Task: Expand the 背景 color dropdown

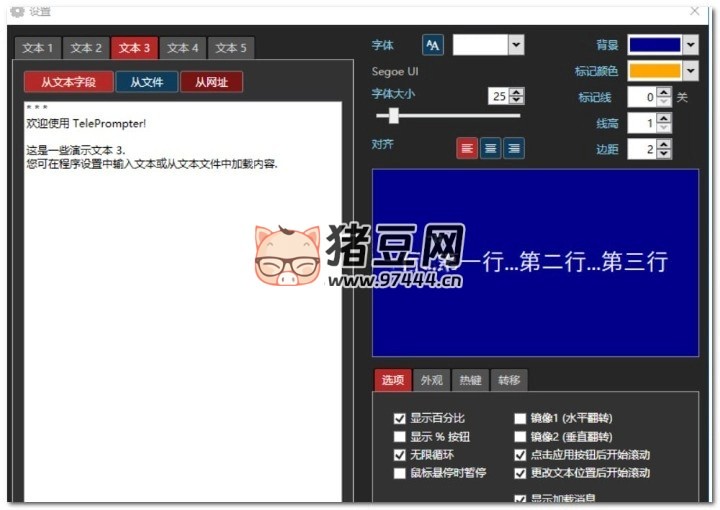Action: tap(690, 45)
